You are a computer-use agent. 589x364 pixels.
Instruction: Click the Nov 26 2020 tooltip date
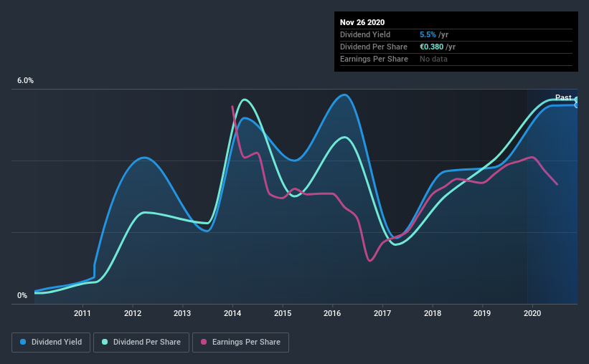pyautogui.click(x=362, y=22)
